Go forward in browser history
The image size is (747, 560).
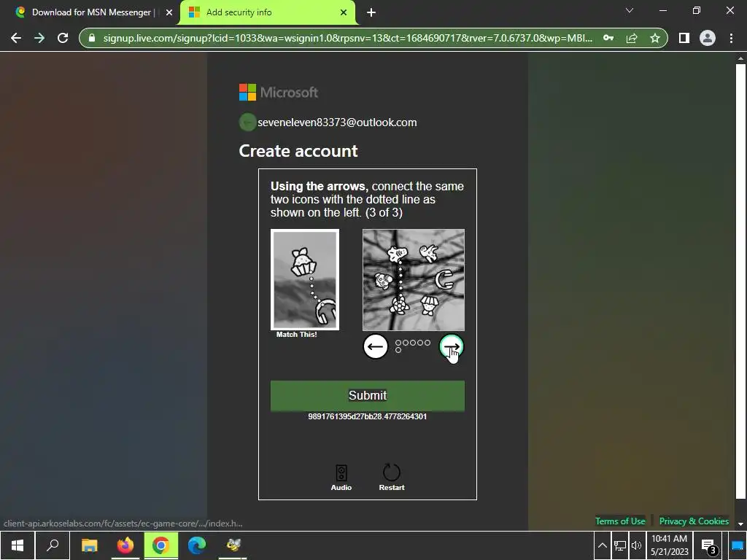click(39, 38)
